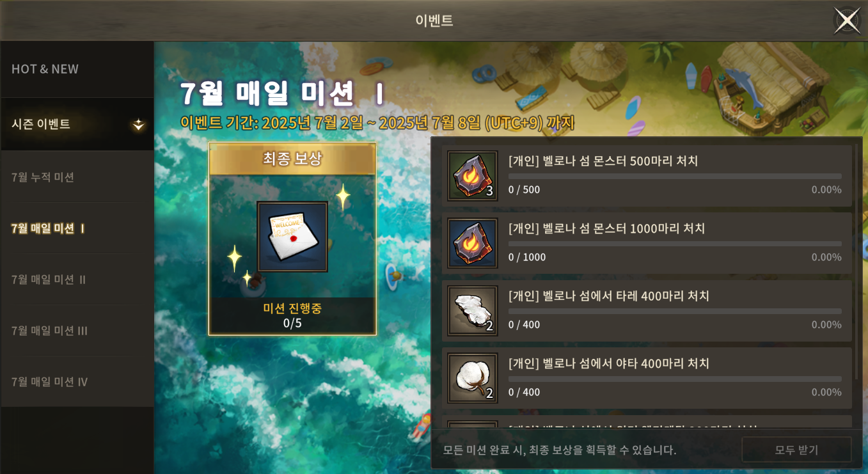Expand the 시즌 이벤트 section header
Viewport: 868px width, 474px height.
[x=77, y=124]
